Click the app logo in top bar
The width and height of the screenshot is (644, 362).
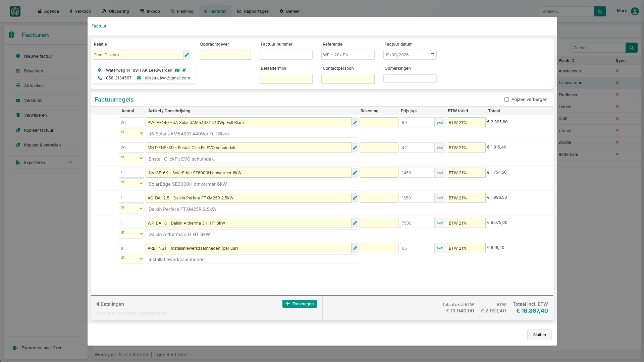(15, 11)
